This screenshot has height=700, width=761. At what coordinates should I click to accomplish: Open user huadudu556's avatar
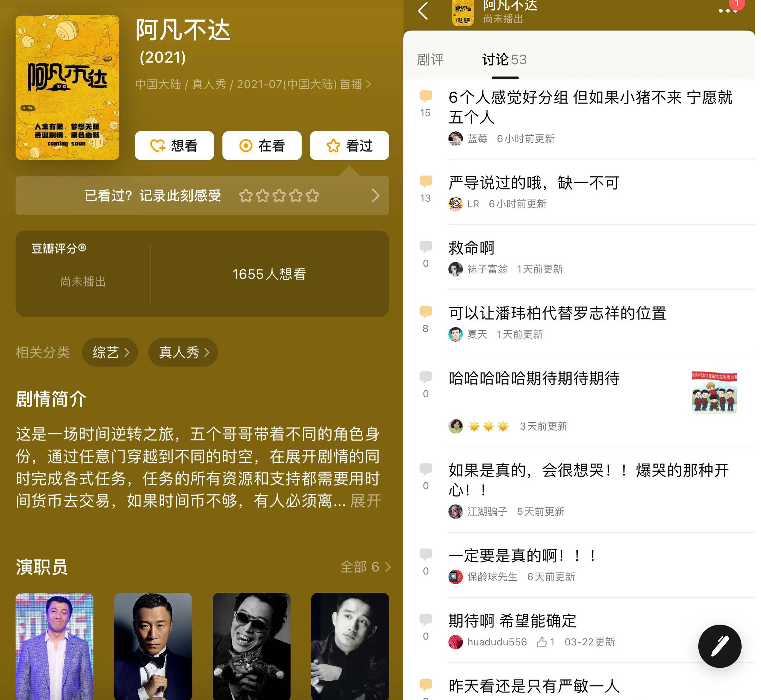(x=455, y=642)
